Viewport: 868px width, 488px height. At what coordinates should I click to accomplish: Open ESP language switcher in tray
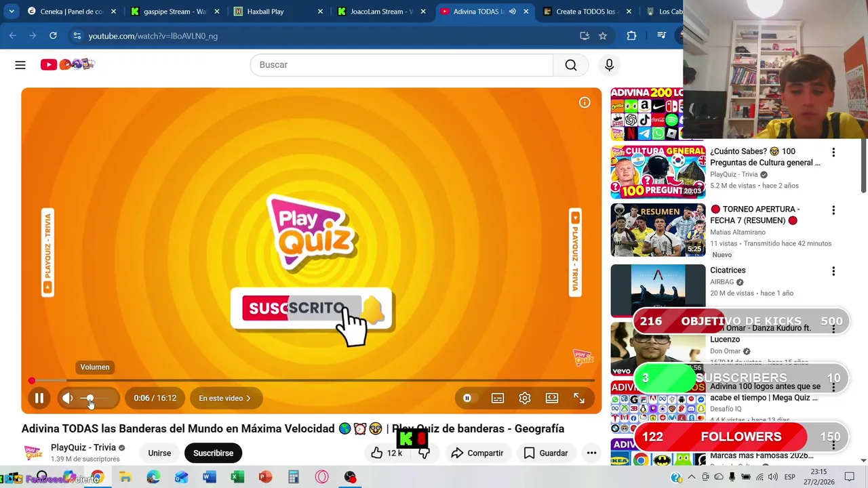click(789, 477)
